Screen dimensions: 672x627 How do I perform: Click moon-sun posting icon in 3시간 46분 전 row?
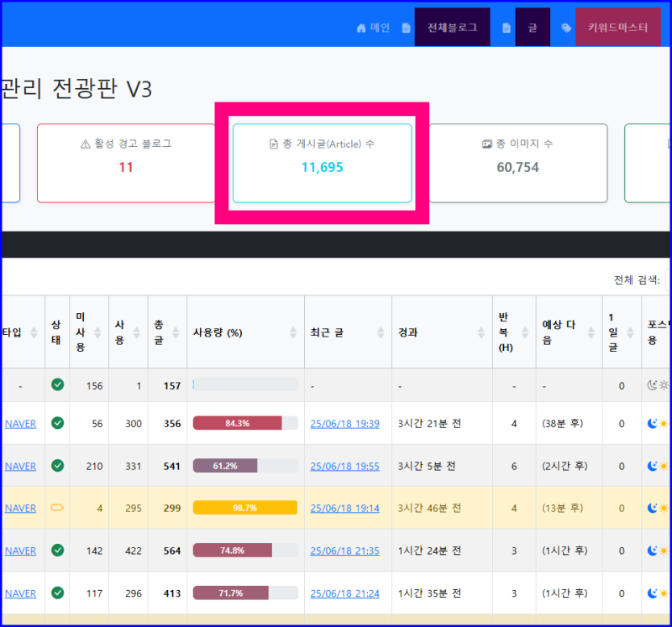tap(658, 509)
